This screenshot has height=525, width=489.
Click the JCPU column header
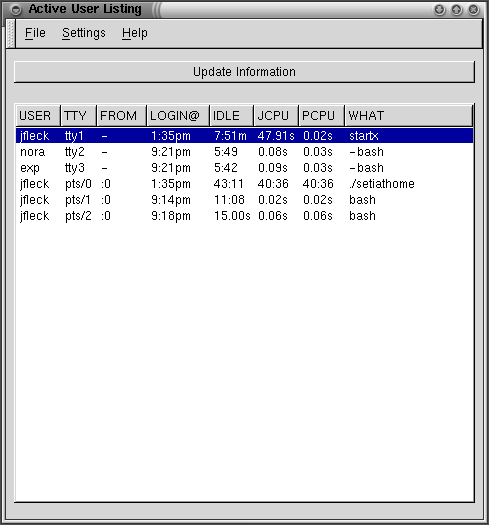pos(276,116)
